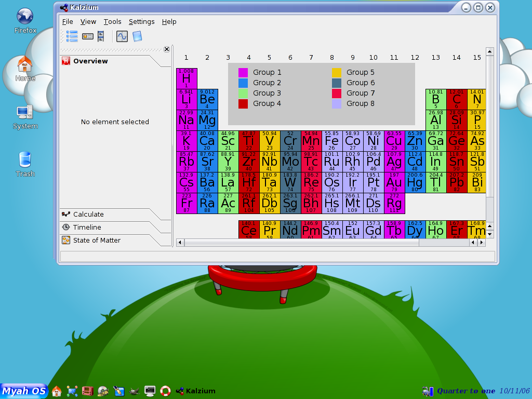Click the Kalzium window's status bar field
Image resolution: width=532 pixels, height=399 pixels.
tap(277, 256)
